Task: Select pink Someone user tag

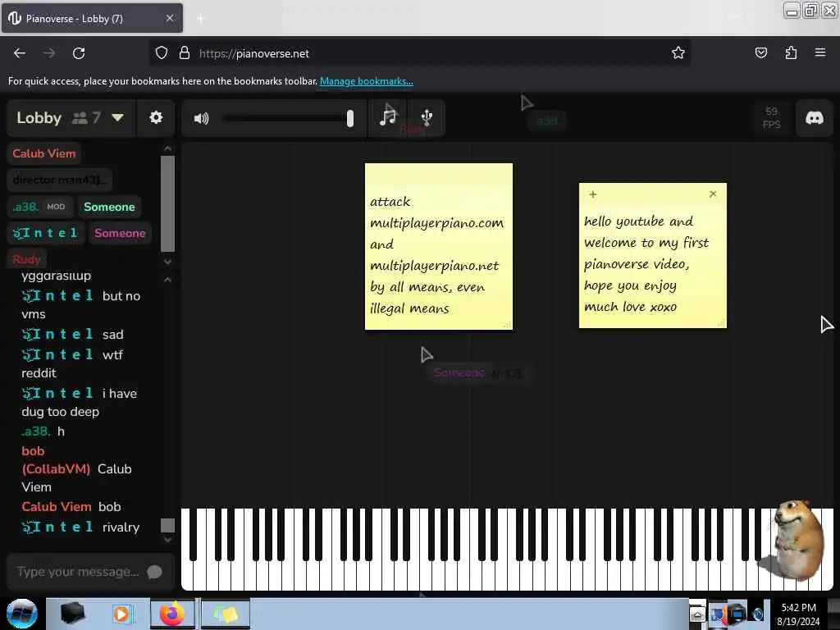Action: coord(120,233)
